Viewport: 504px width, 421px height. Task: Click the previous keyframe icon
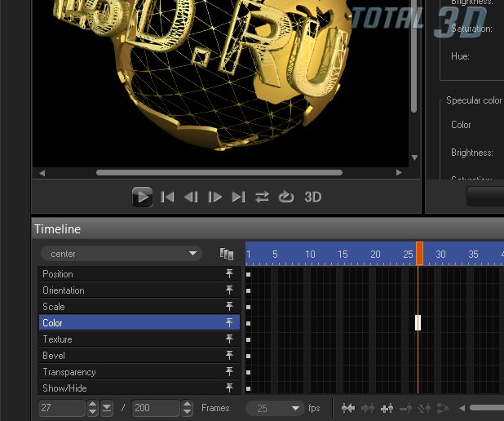(x=348, y=408)
